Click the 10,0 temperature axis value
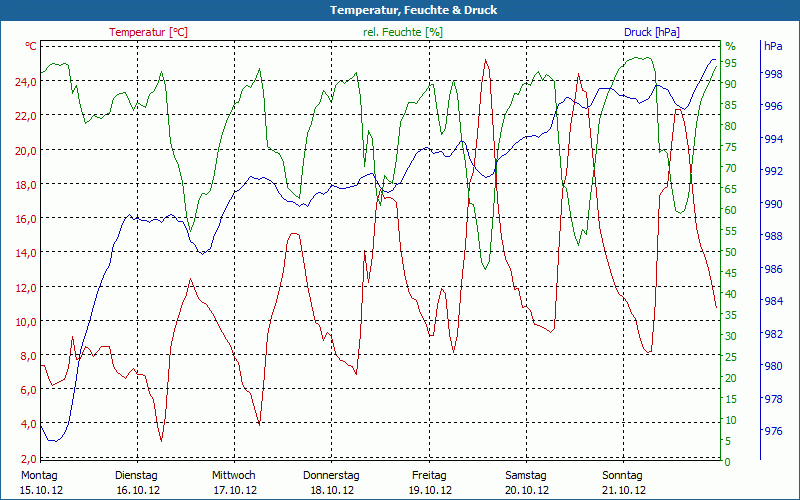This screenshot has width=800, height=500. (x=27, y=322)
